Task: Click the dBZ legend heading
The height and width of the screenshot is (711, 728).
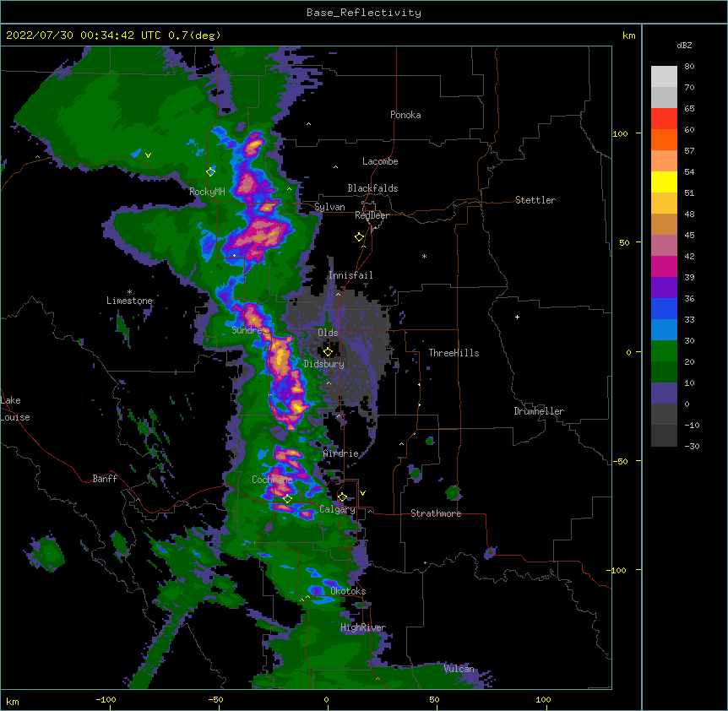Action: [684, 46]
